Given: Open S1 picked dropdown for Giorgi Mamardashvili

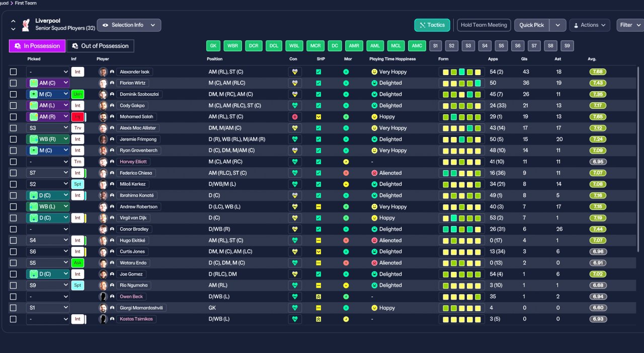Looking at the screenshot, I should (48, 308).
